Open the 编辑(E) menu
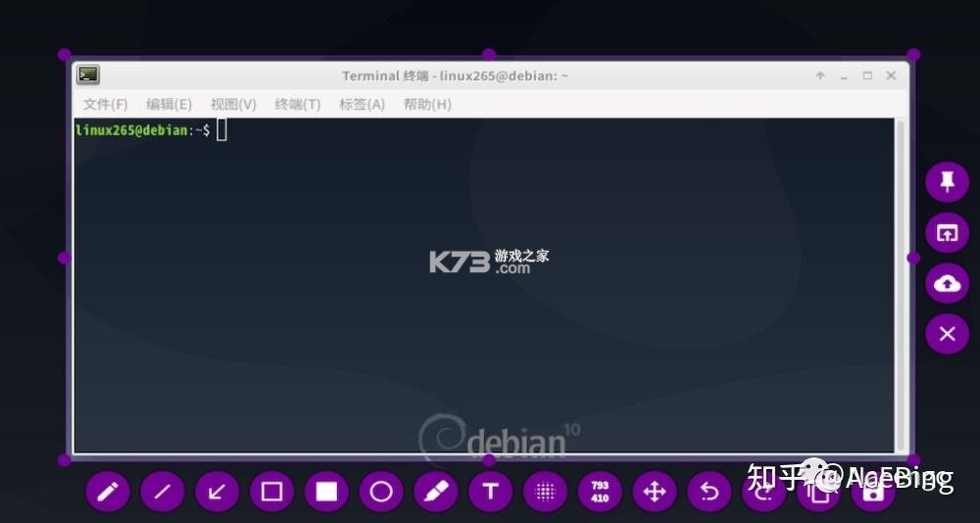This screenshot has height=523, width=980. 169,105
